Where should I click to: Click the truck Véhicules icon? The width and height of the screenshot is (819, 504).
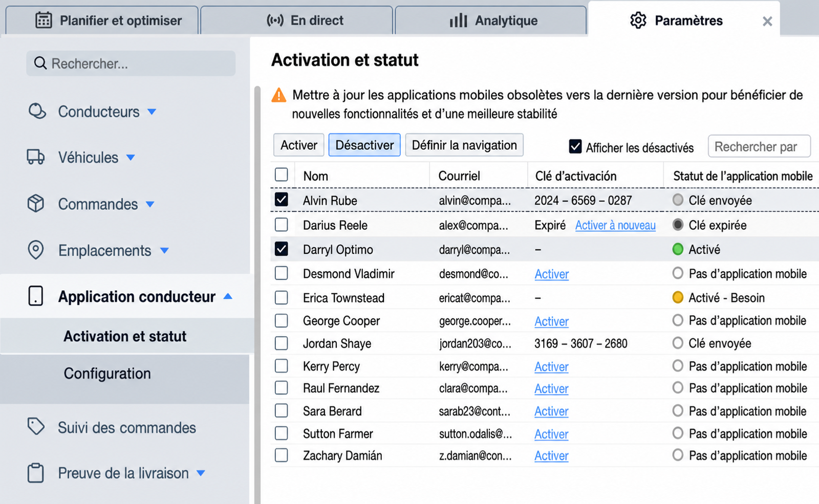coord(36,157)
